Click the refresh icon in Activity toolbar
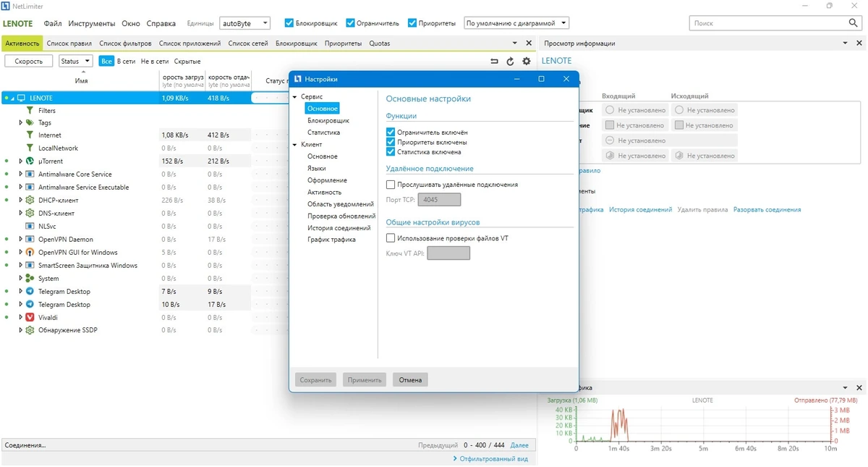 (x=510, y=62)
